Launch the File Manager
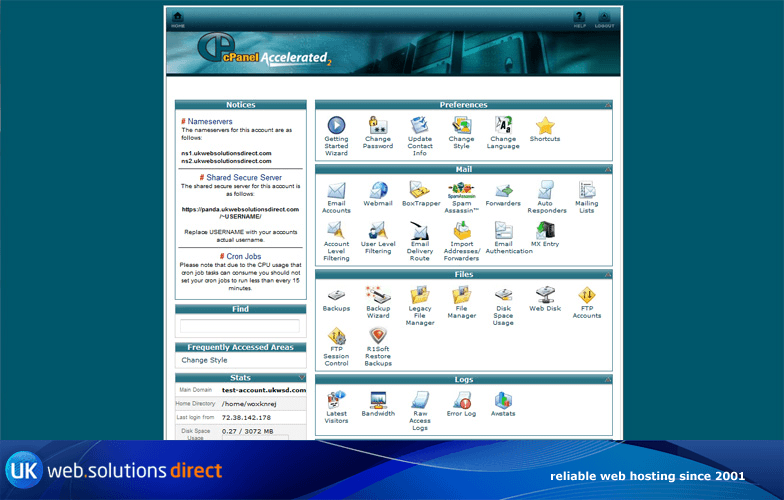 coord(461,295)
